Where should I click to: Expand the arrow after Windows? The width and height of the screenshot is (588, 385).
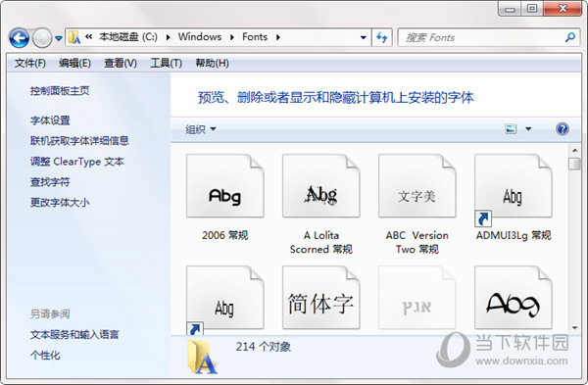point(232,37)
